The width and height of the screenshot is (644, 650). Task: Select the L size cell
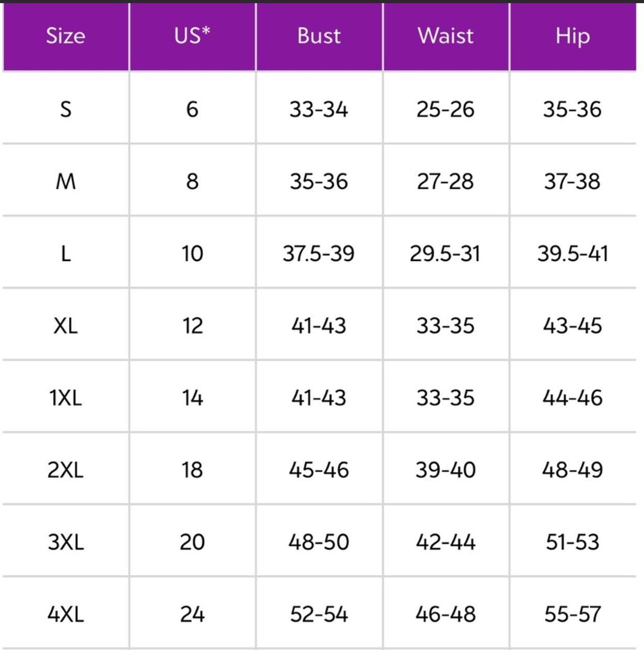pos(66,253)
